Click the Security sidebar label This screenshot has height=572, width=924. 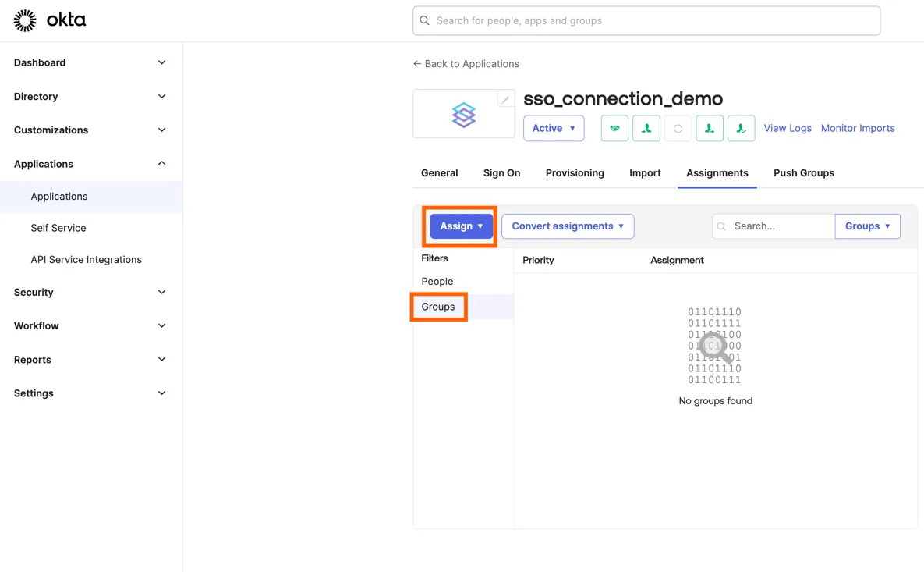coord(34,292)
